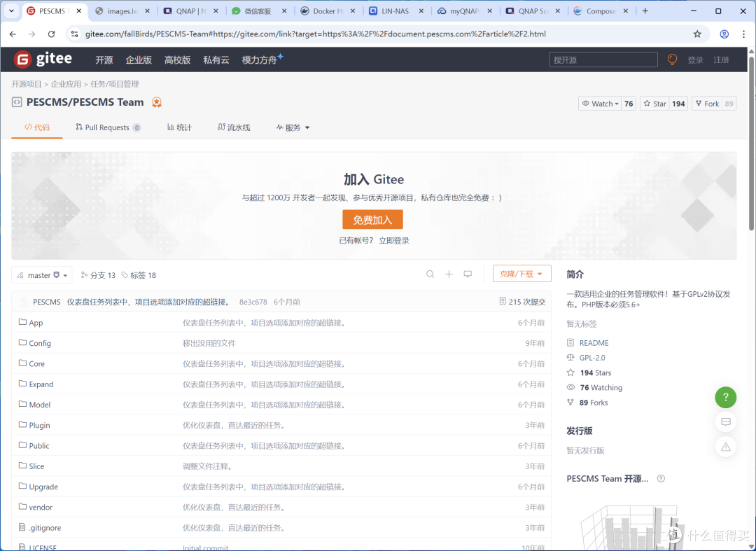Reload the page with refresh icon
756x551 pixels.
tap(51, 34)
